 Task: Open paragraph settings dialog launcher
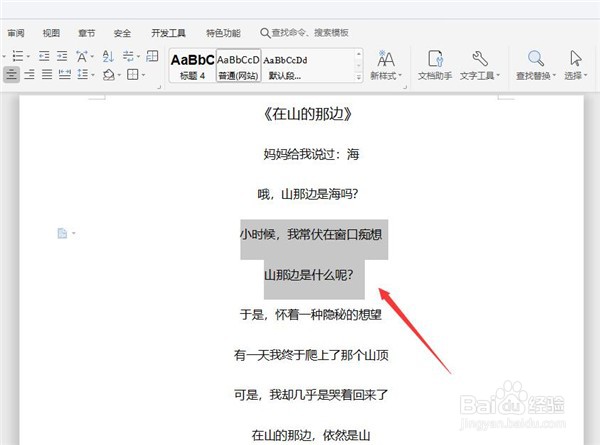[x=159, y=87]
